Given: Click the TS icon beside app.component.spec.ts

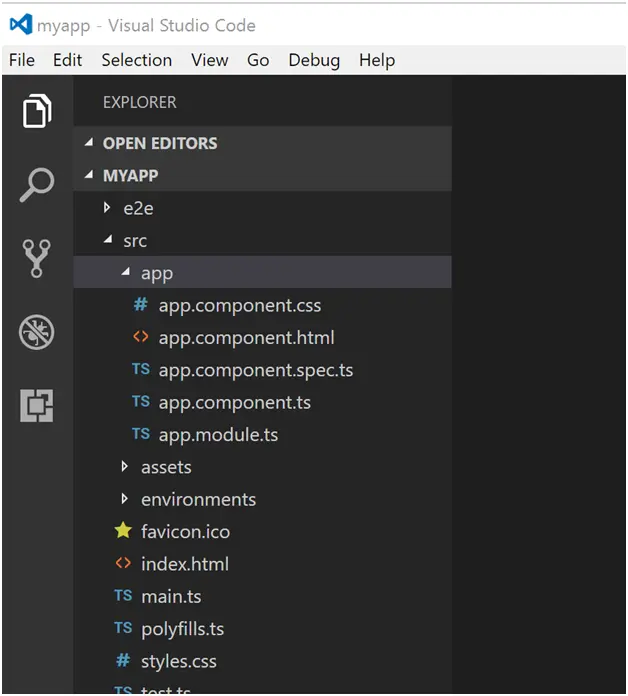Looking at the screenshot, I should [141, 369].
